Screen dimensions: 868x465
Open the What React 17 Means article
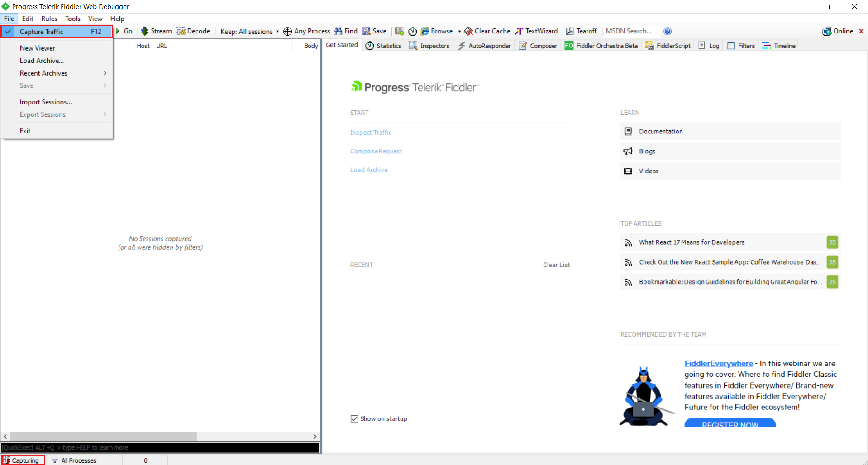click(730, 242)
